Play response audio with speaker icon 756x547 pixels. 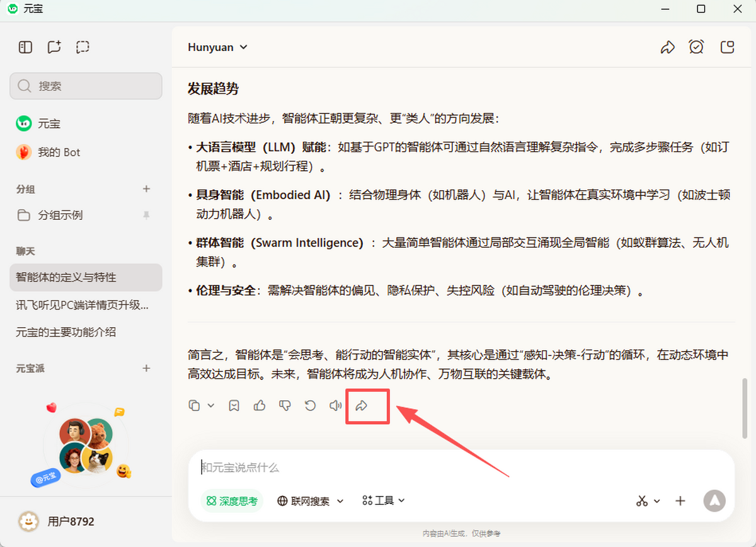pos(336,406)
